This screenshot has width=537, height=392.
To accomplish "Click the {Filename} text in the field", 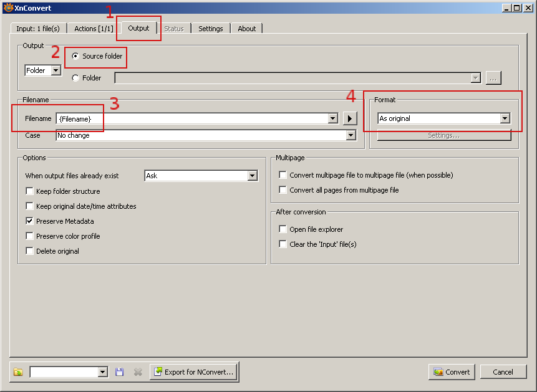I will (75, 119).
